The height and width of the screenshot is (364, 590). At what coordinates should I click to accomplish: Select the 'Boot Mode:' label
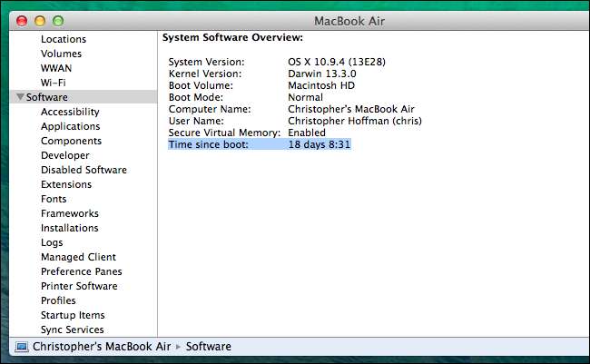pos(196,97)
